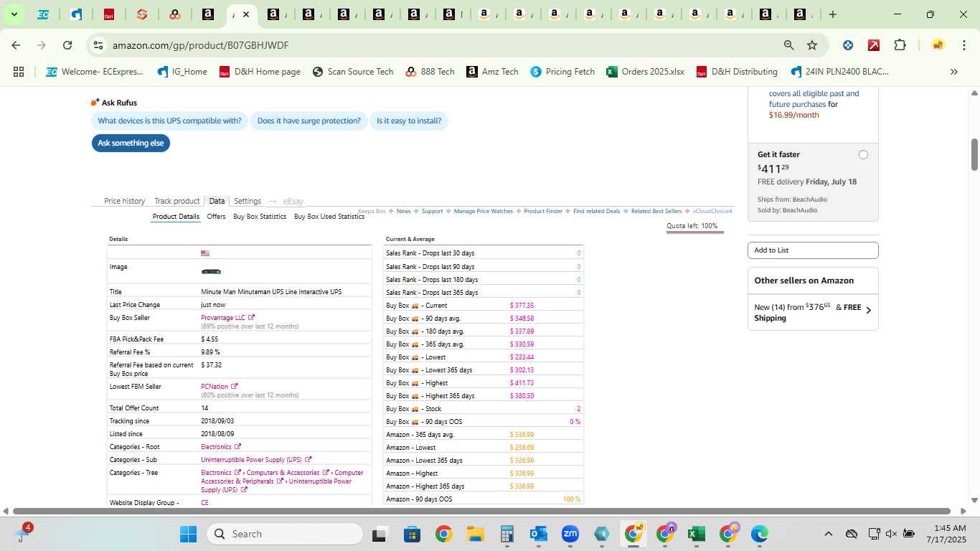Open the D&H Home page bookmark
Image resolution: width=980 pixels, height=551 pixels.
tap(260, 72)
